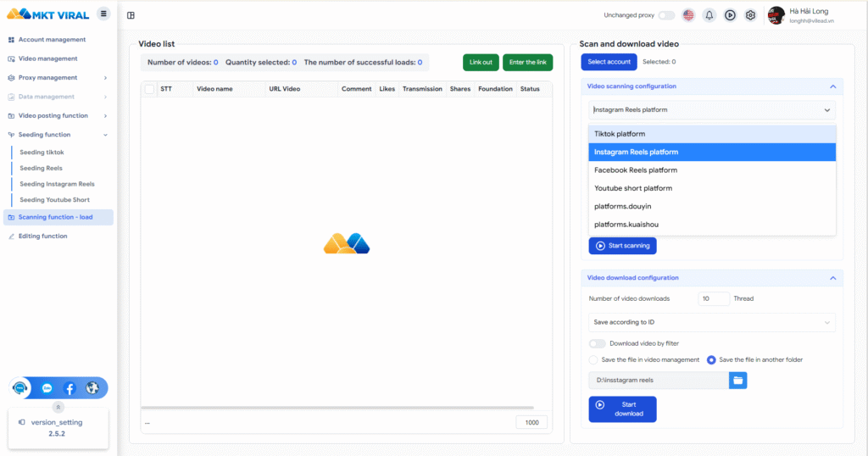Screen dimensions: 868x456
Task: Click Enter the link button
Action: point(527,63)
